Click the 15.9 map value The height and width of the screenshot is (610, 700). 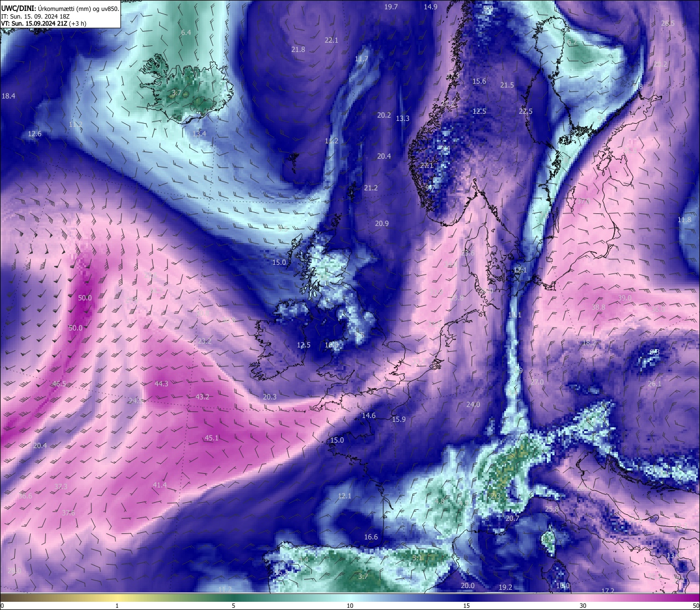point(399,419)
